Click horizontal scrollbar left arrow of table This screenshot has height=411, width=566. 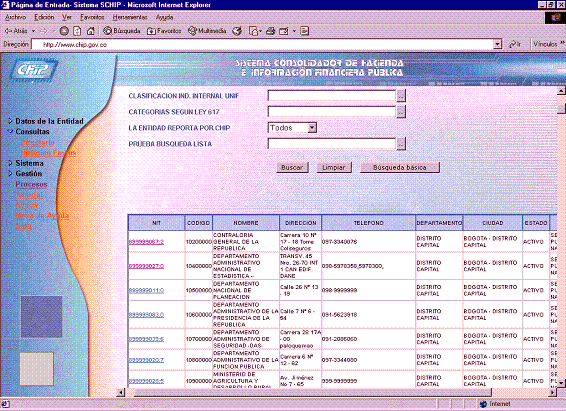[122, 392]
